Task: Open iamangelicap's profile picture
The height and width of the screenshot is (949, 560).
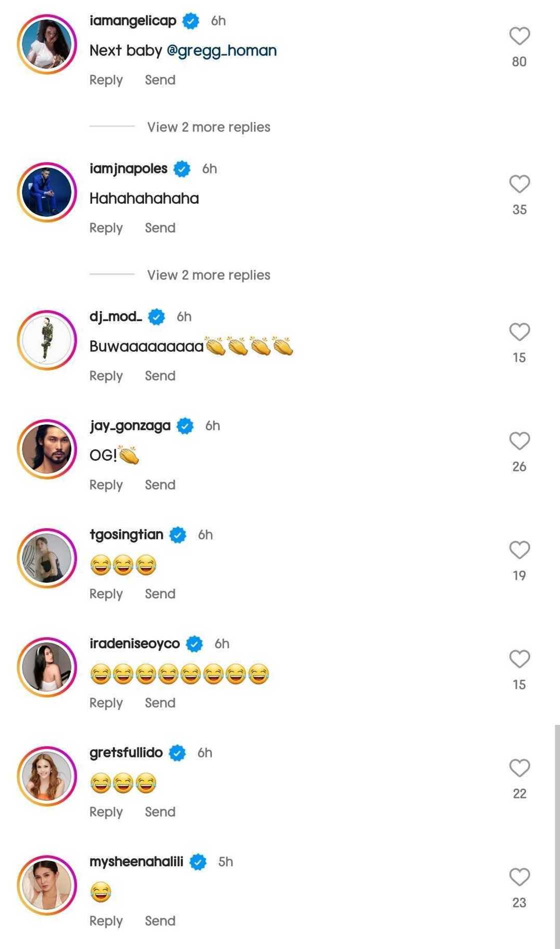Action: (x=47, y=44)
